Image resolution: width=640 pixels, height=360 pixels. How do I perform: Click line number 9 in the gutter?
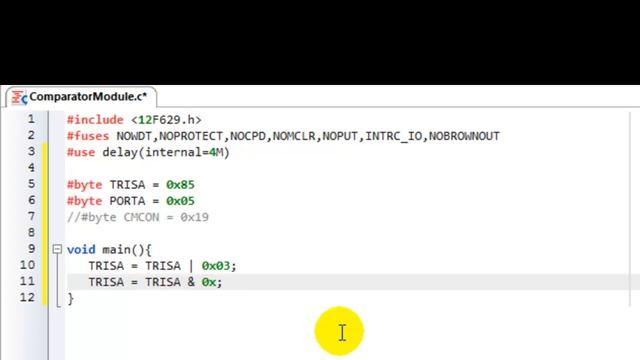(31, 249)
